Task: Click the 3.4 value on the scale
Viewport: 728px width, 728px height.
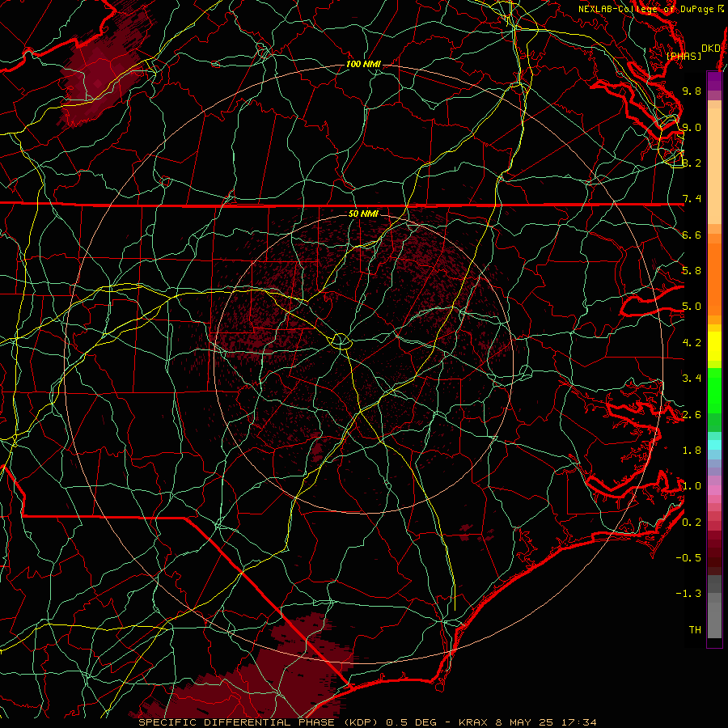Action: tap(692, 379)
